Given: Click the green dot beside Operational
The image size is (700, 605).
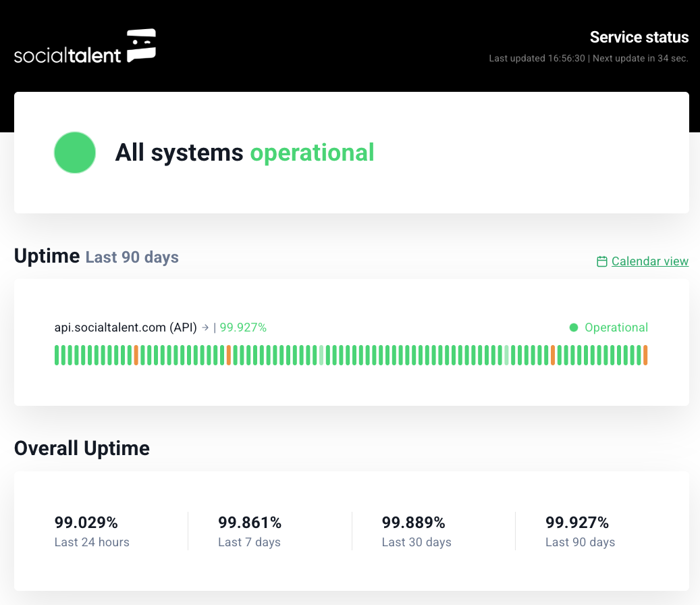Looking at the screenshot, I should click(x=574, y=327).
